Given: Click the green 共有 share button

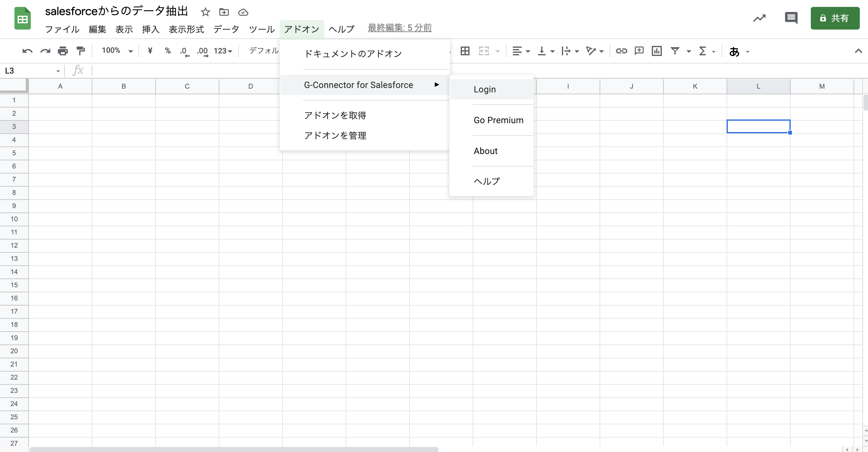Looking at the screenshot, I should [x=835, y=18].
